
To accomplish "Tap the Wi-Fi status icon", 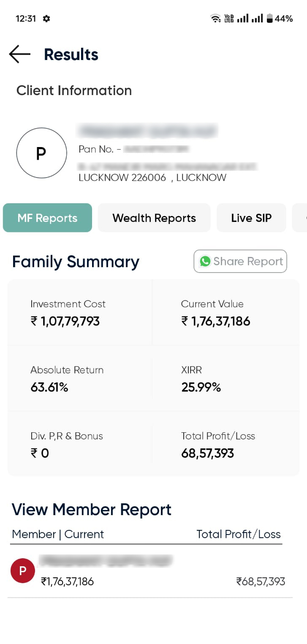I will click(x=215, y=19).
